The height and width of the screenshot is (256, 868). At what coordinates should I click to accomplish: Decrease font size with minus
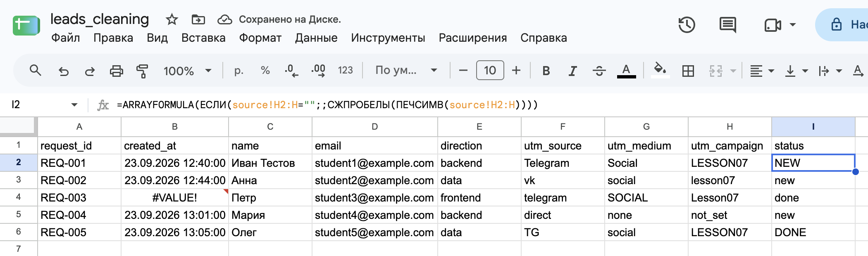tap(463, 71)
